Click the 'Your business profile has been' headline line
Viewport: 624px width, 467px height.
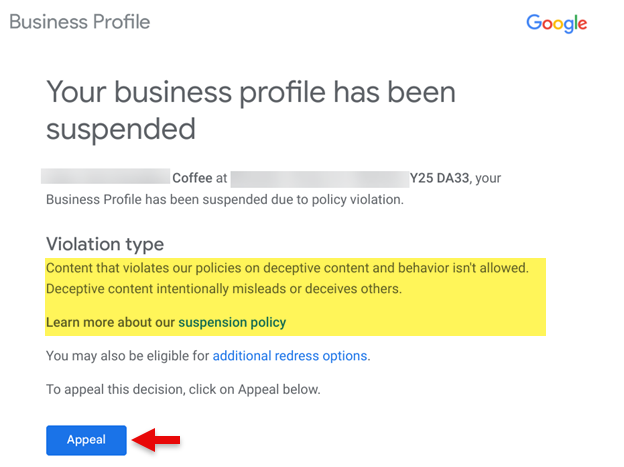251,93
